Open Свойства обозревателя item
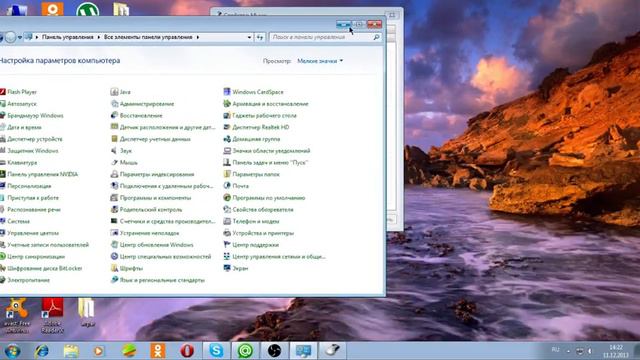Screen dimensions: 640x360 [259, 210]
